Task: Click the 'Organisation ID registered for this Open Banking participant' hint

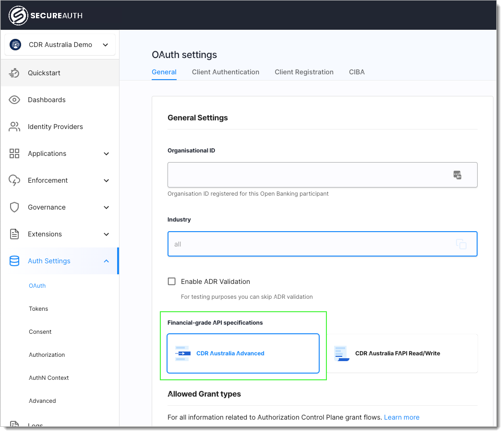Action: (x=248, y=194)
